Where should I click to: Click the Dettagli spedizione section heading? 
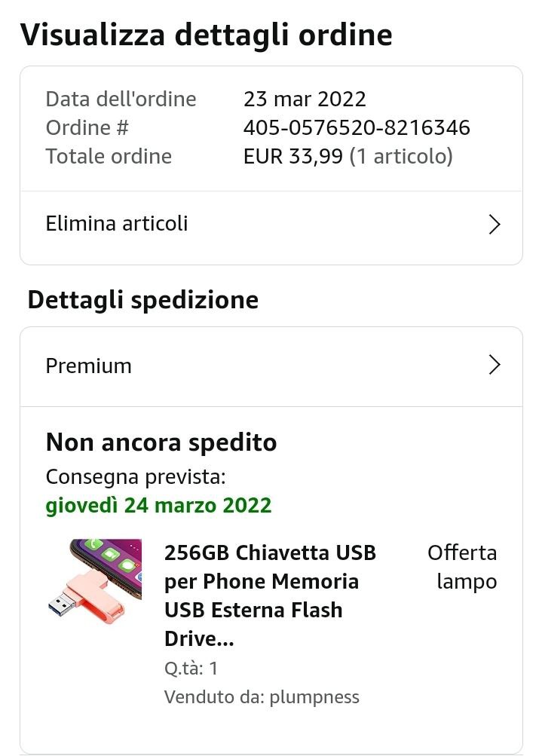(x=143, y=300)
